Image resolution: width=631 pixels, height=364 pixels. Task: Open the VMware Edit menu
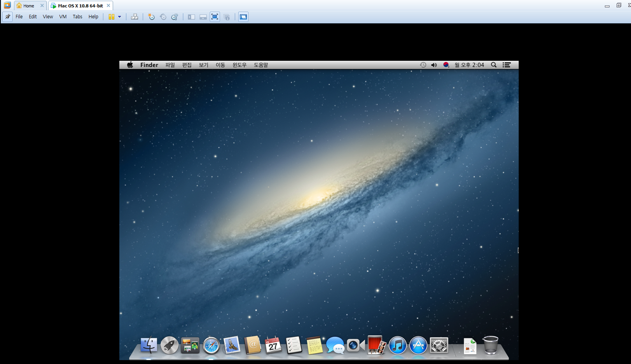pyautogui.click(x=33, y=17)
